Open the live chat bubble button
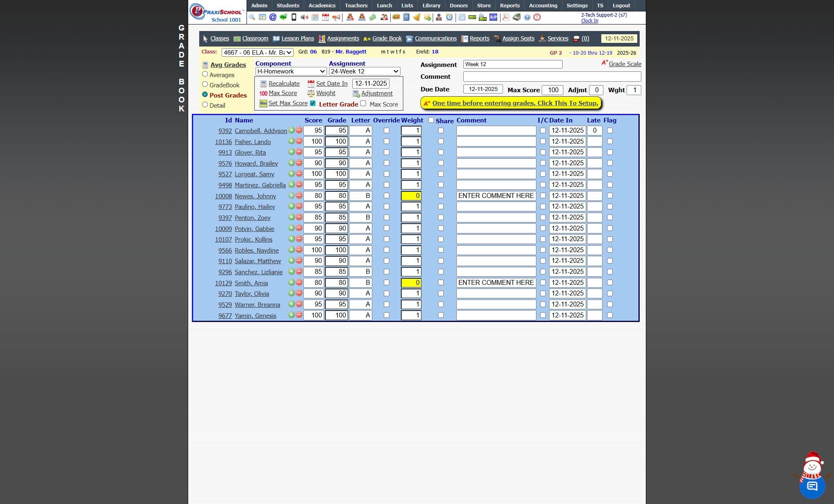The height and width of the screenshot is (504, 834). [x=812, y=486]
